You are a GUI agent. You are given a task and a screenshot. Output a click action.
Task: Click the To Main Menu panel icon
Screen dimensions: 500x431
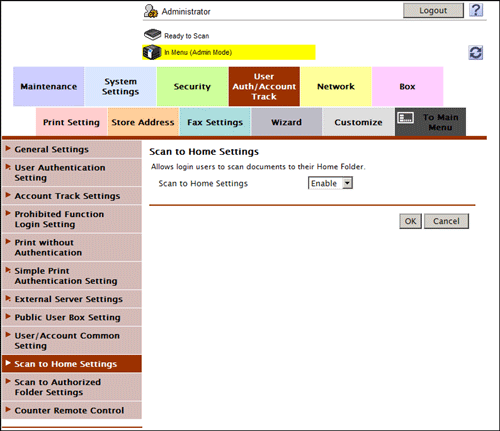(x=406, y=118)
